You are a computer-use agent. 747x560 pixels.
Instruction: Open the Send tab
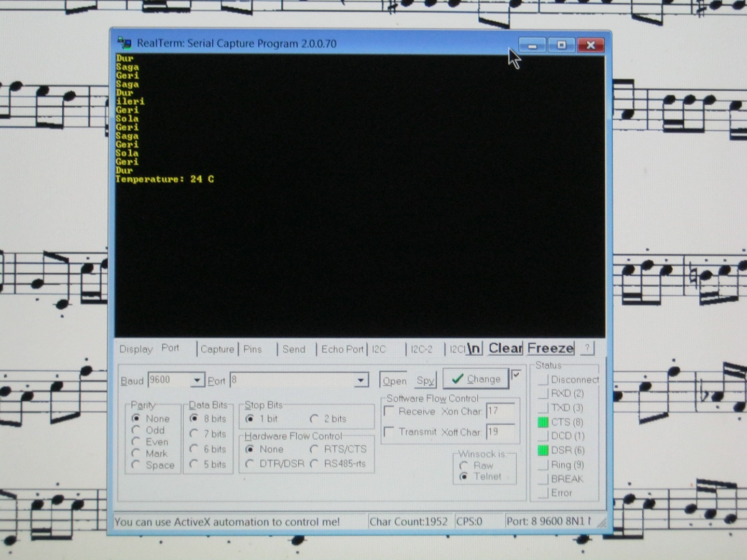pos(294,349)
